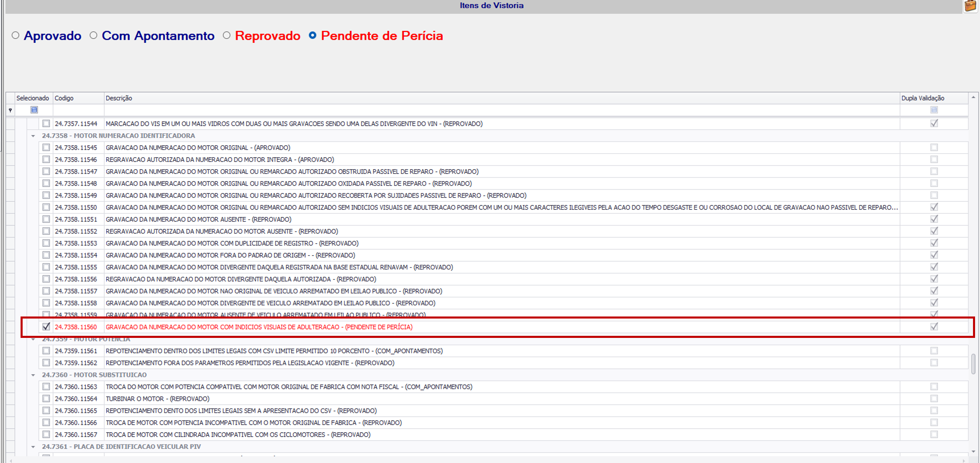Uncheck selected item 24.7358.11560
The height and width of the screenshot is (463, 980).
click(x=46, y=327)
